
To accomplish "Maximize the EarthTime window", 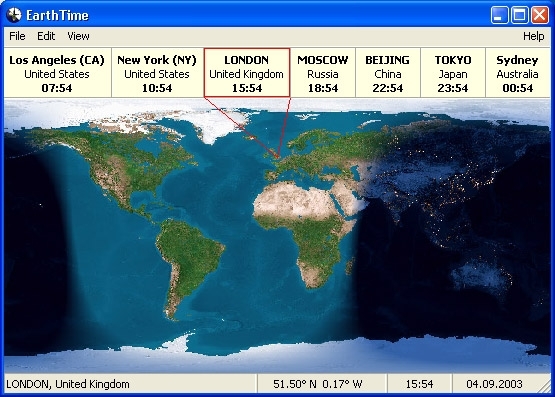I will click(x=520, y=15).
